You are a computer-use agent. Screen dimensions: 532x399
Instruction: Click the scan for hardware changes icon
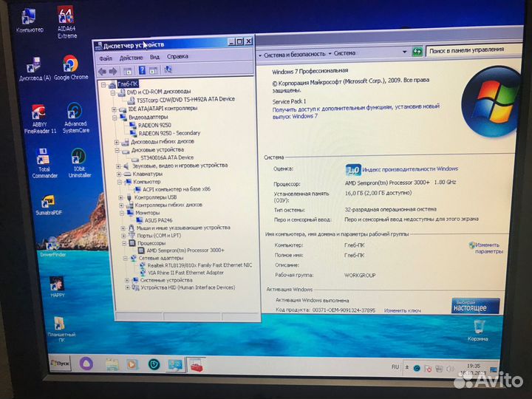(168, 69)
